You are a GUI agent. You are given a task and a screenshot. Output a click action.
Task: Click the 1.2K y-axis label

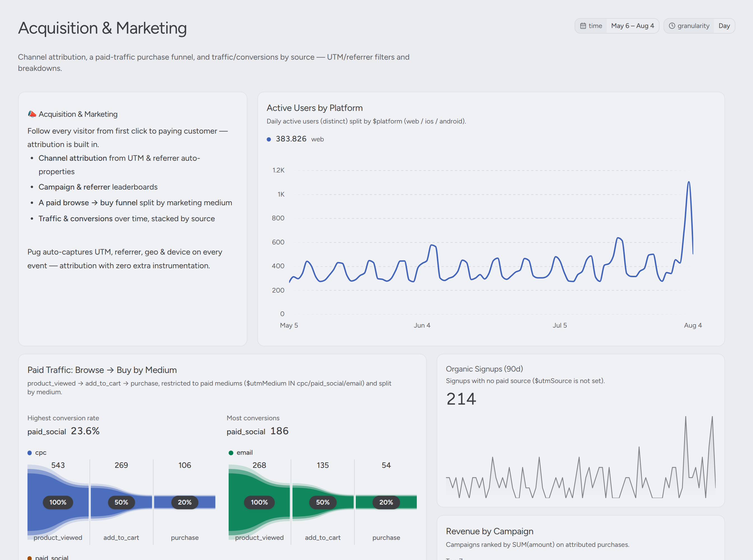pos(278,170)
